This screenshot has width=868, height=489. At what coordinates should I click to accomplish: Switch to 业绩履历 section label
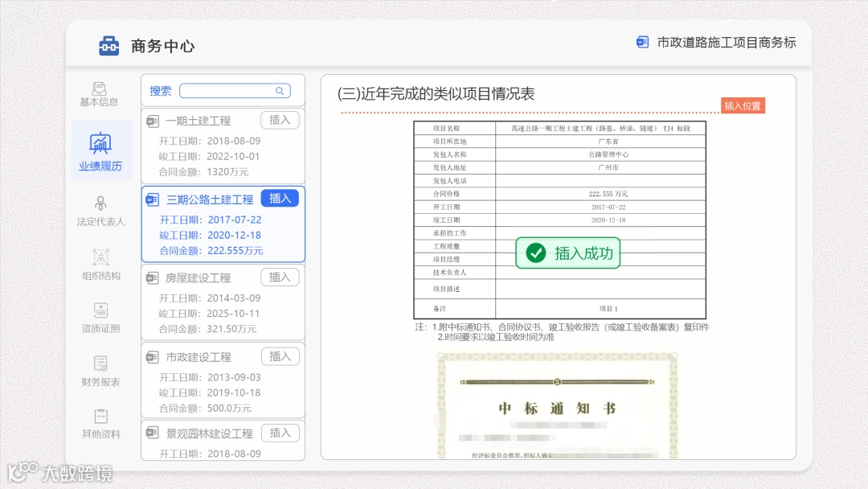(x=100, y=166)
